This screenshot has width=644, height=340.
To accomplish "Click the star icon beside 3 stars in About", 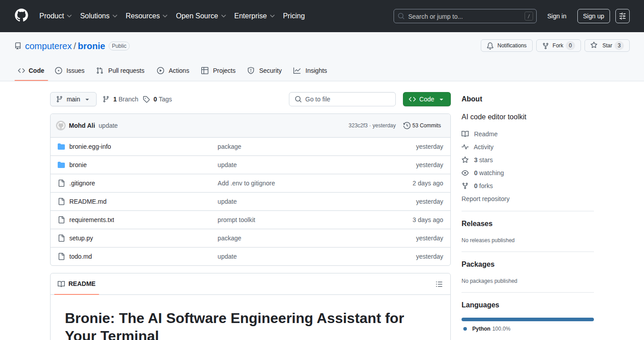I will [x=465, y=160].
